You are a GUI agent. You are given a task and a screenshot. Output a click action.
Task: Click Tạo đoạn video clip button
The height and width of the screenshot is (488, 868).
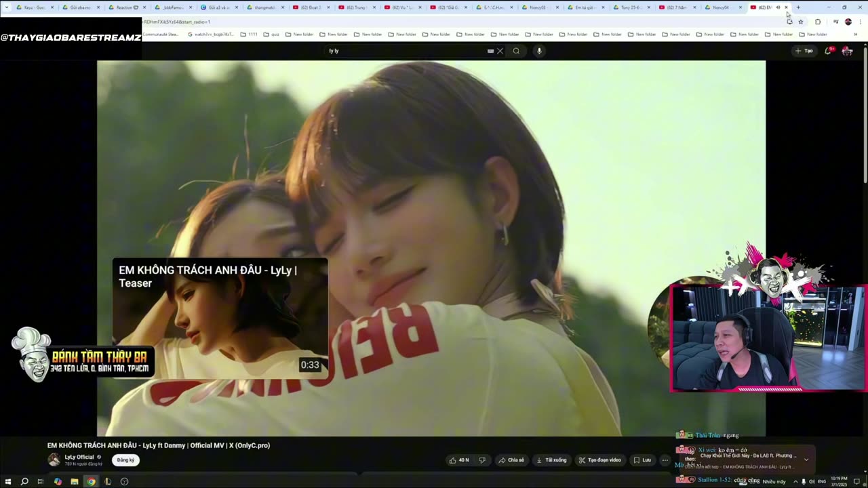pos(599,460)
